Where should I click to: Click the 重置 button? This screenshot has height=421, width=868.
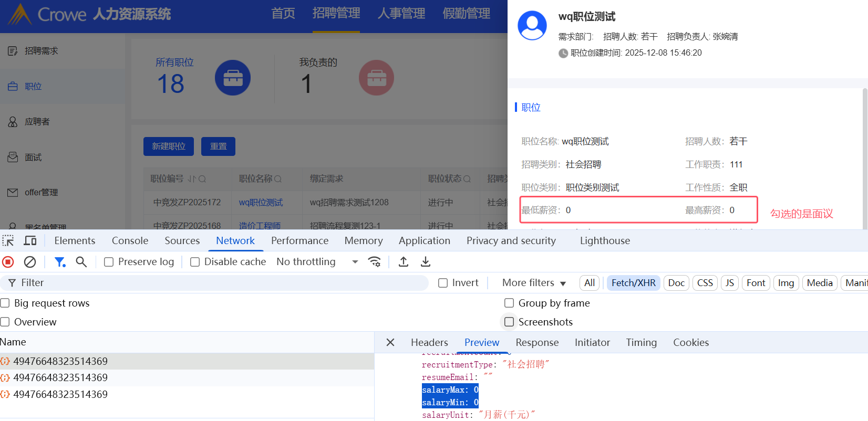tap(218, 146)
